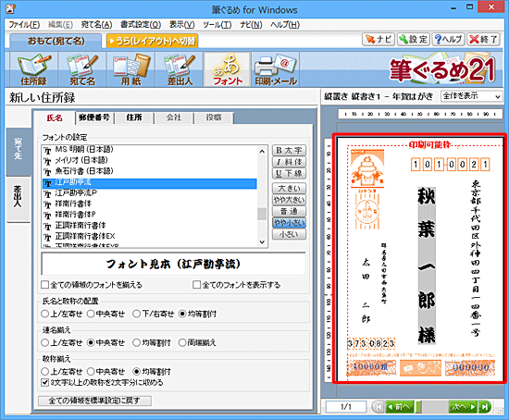Screen dimensions: 509x420
Task: Click the 終了 exit button
Action: point(483,39)
